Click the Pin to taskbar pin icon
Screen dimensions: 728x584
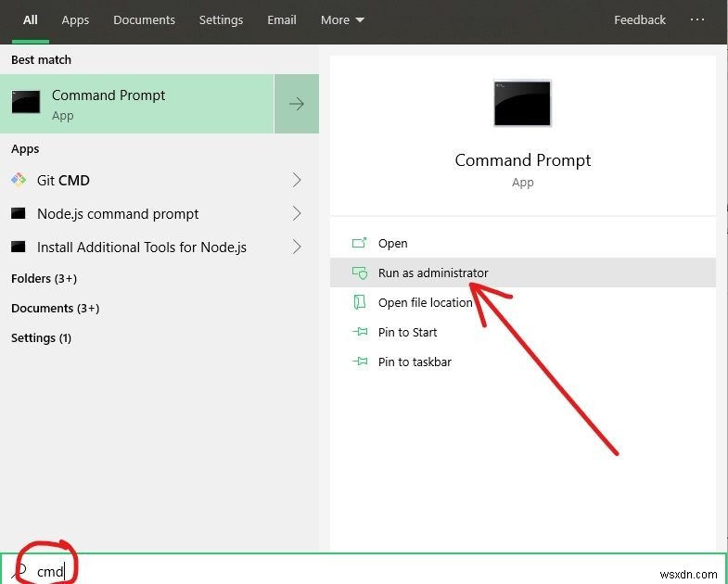[x=360, y=362]
